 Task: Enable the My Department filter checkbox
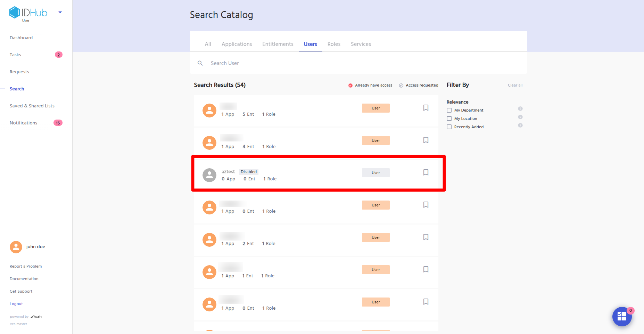click(x=449, y=110)
